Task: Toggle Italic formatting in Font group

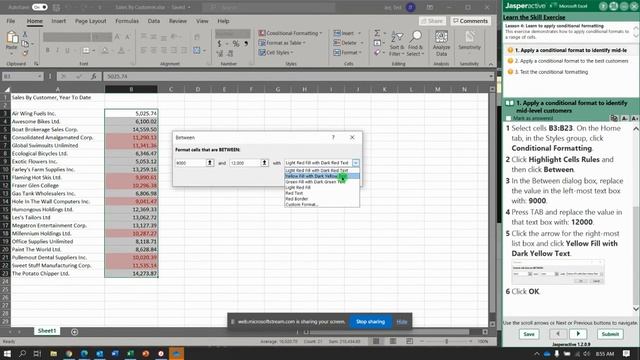Action: [x=57, y=51]
